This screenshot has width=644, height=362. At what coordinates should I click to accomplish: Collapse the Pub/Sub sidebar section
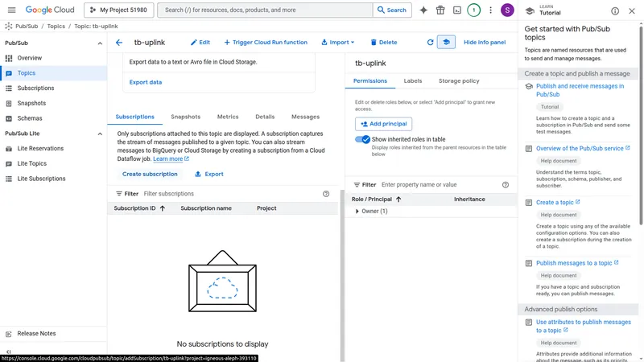[x=100, y=43]
